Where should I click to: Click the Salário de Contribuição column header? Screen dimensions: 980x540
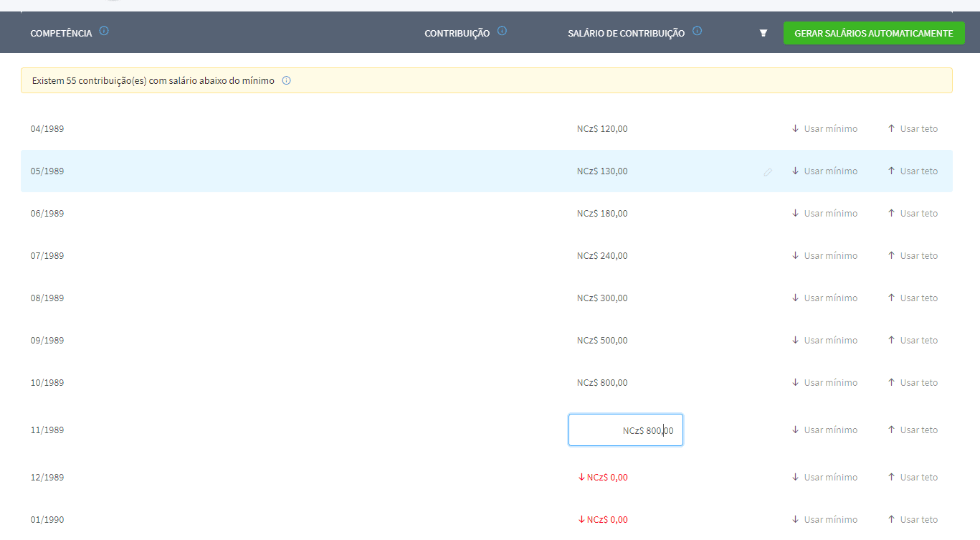tap(626, 33)
